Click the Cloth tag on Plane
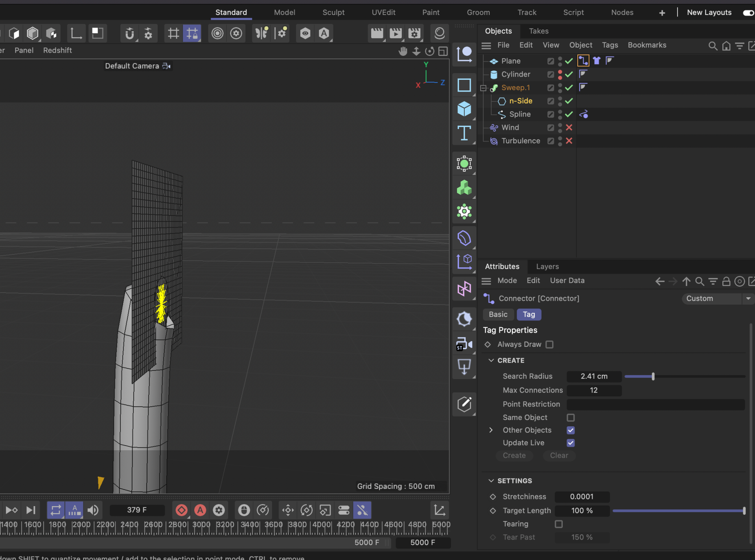The height and width of the screenshot is (560, 755). point(597,61)
